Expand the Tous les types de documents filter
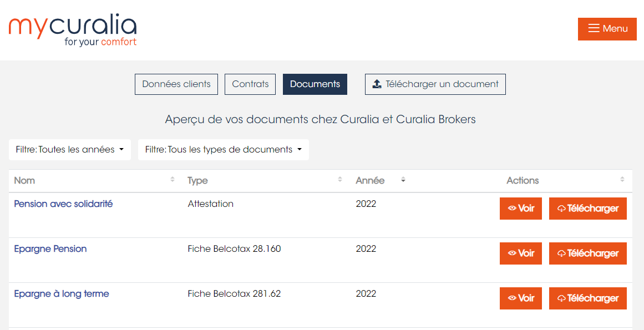This screenshot has width=644, height=330. 224,149
